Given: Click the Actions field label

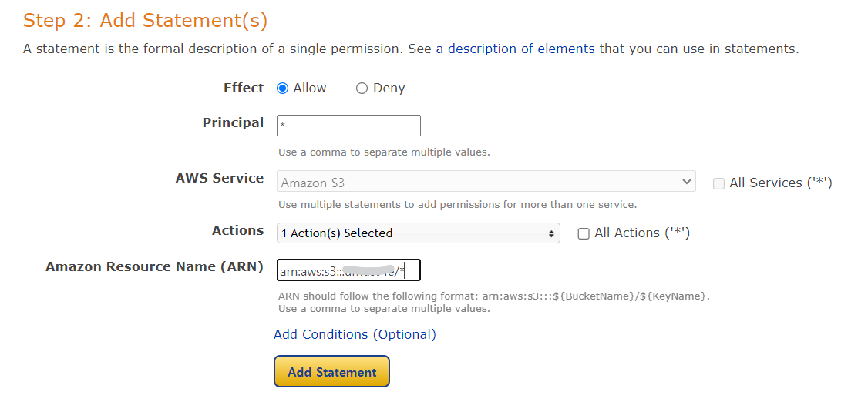Looking at the screenshot, I should 237,230.
